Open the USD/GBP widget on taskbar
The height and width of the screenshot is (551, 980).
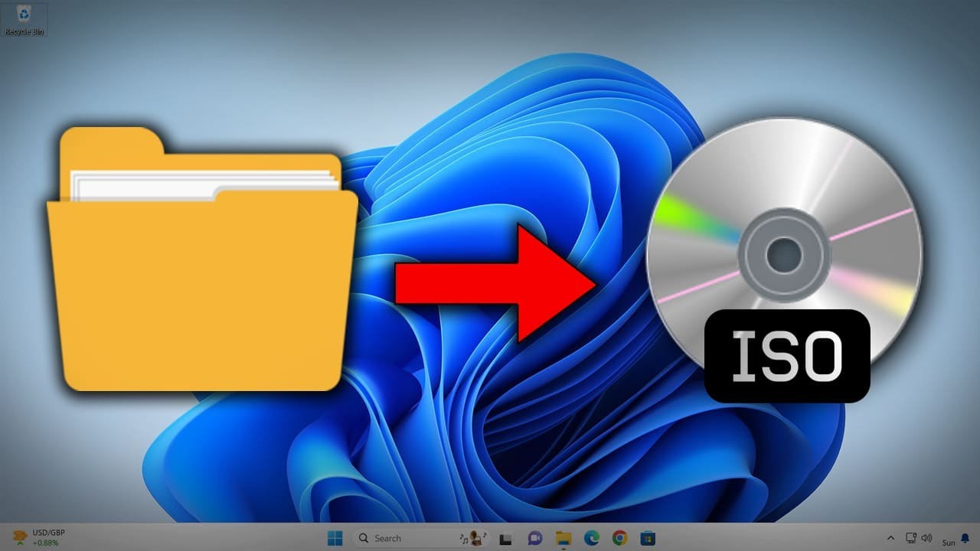click(39, 537)
